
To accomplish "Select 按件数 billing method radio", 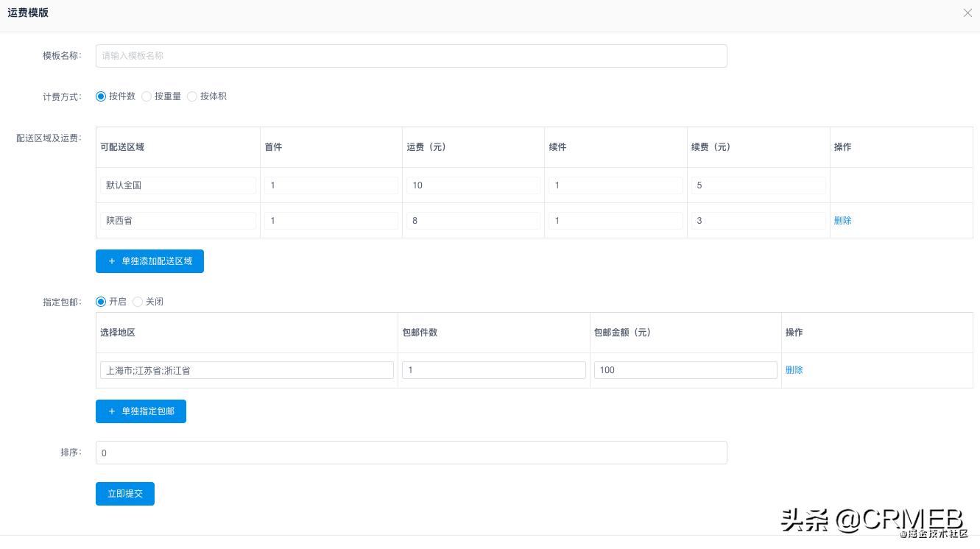I will click(102, 96).
